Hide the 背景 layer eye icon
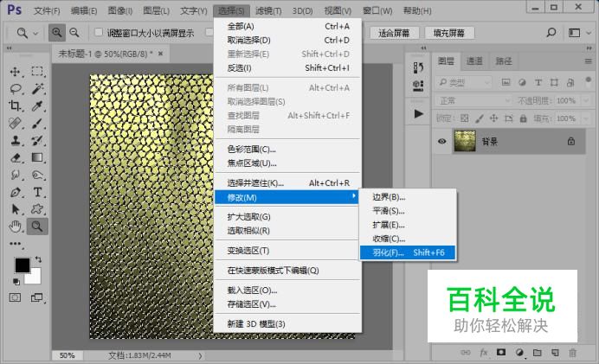 pyautogui.click(x=442, y=141)
